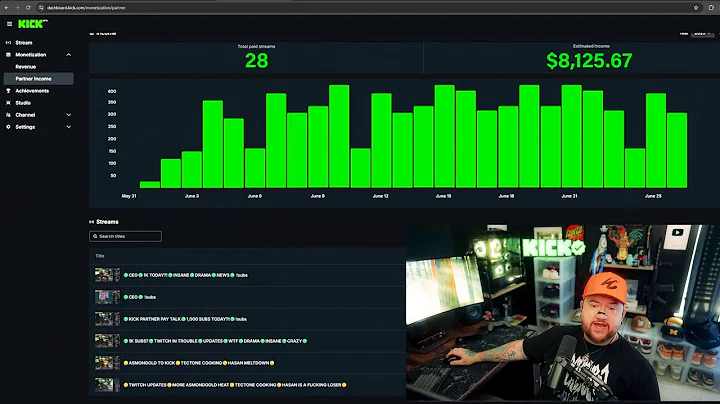Viewport: 720px width, 404px height.
Task: Click stream title TWITCH UPDATES MORE ASMONGOLD HEAT
Action: coord(235,385)
